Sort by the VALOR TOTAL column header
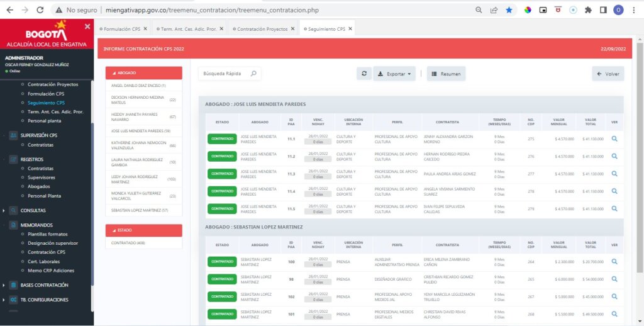Viewport: 644px width, 326px height. coord(590,121)
